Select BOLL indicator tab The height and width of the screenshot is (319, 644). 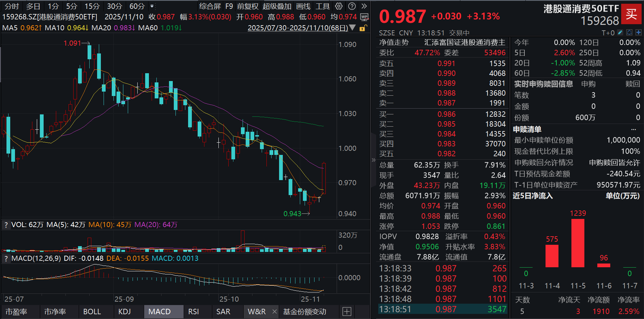pos(92,312)
